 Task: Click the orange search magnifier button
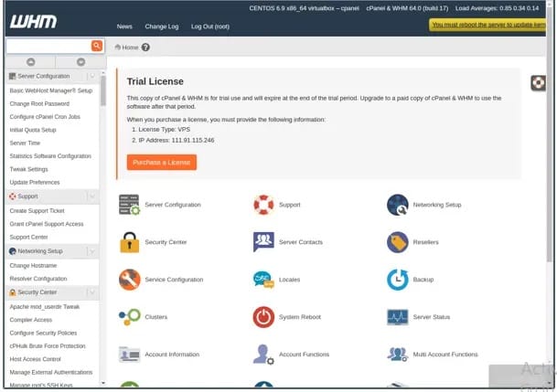pyautogui.click(x=97, y=46)
